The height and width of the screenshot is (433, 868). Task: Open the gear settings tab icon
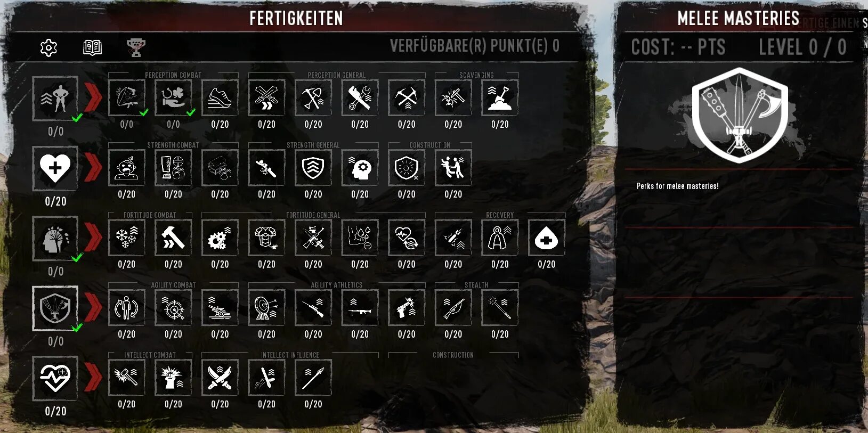click(x=48, y=47)
